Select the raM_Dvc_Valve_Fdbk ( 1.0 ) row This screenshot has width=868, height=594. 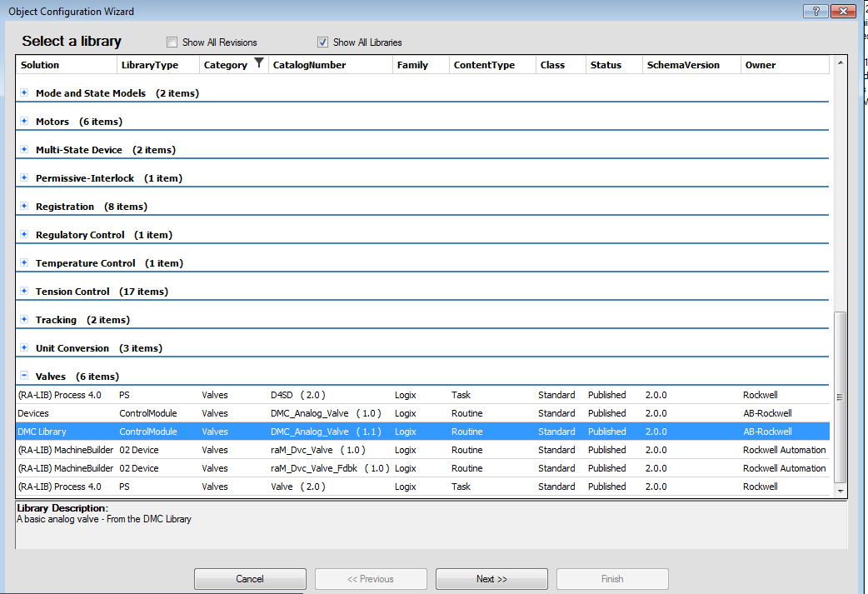point(423,467)
